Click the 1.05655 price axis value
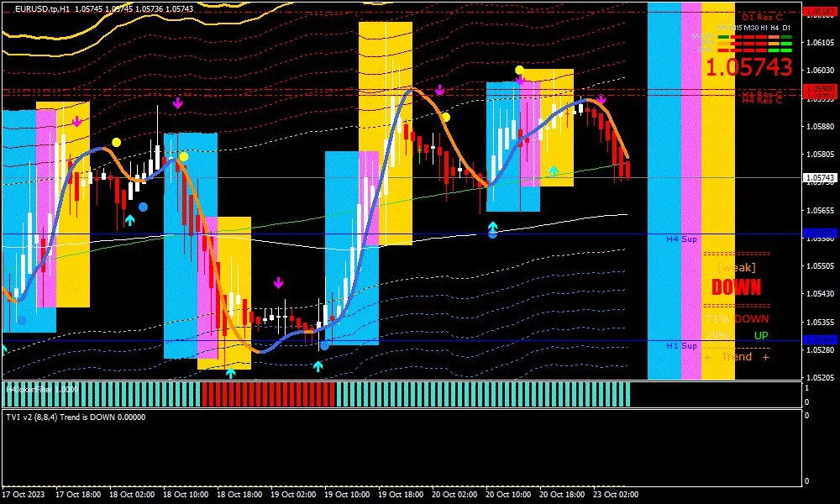 click(820, 211)
